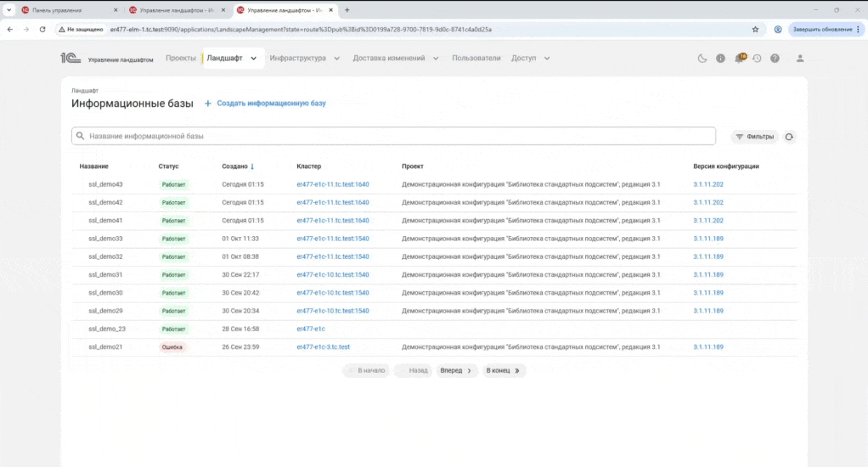Select the ssl_demo32 row name
The height and width of the screenshot is (467, 868).
pos(105,256)
